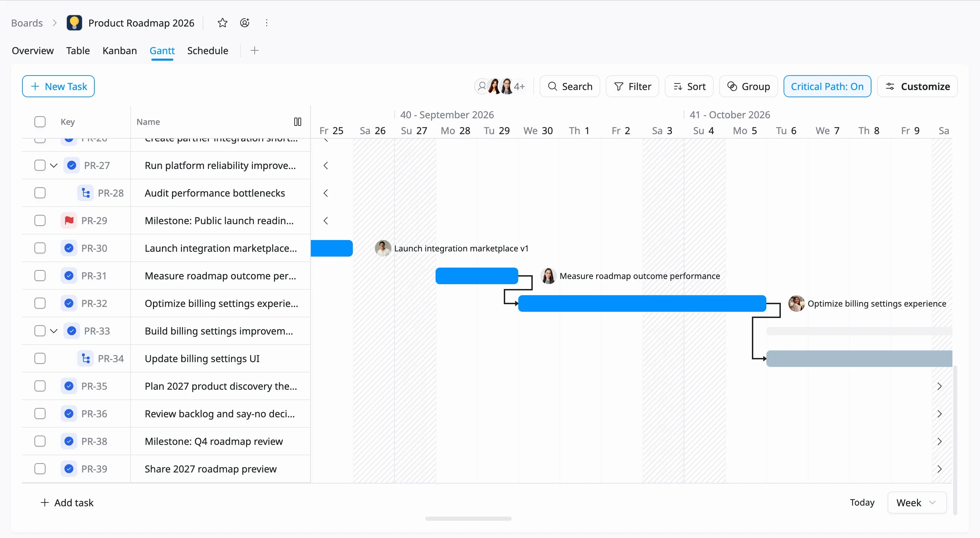980x538 pixels.
Task: Check the PR-34 row checkbox
Action: [40, 359]
